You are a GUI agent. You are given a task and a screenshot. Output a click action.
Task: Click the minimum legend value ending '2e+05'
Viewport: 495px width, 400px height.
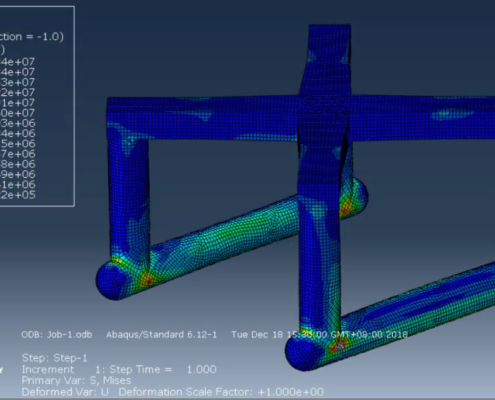pos(17,195)
